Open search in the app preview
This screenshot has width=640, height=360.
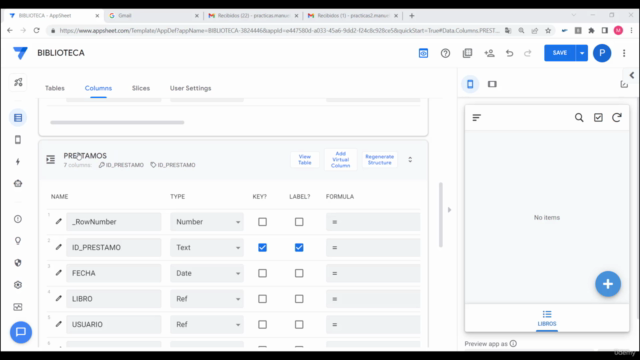click(579, 118)
